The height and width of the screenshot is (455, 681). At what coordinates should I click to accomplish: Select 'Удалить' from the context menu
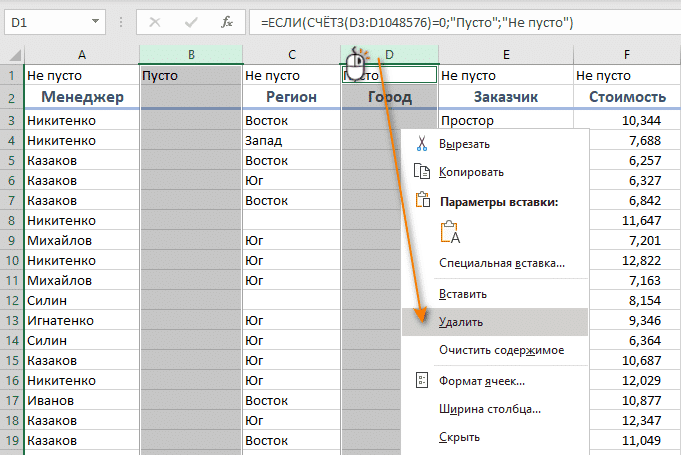tap(461, 322)
